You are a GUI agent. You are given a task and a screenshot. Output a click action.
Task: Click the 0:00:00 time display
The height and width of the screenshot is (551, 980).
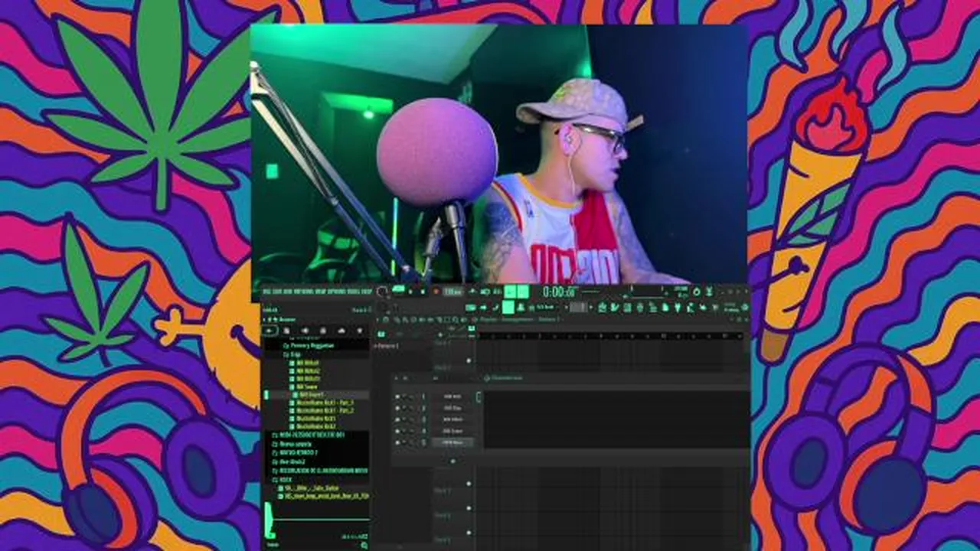(560, 292)
